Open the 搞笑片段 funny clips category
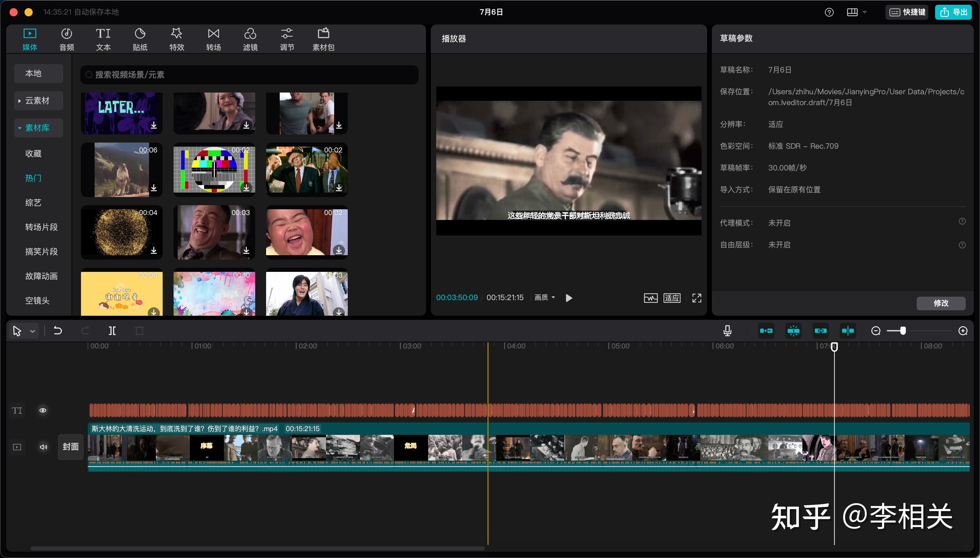 (x=42, y=251)
